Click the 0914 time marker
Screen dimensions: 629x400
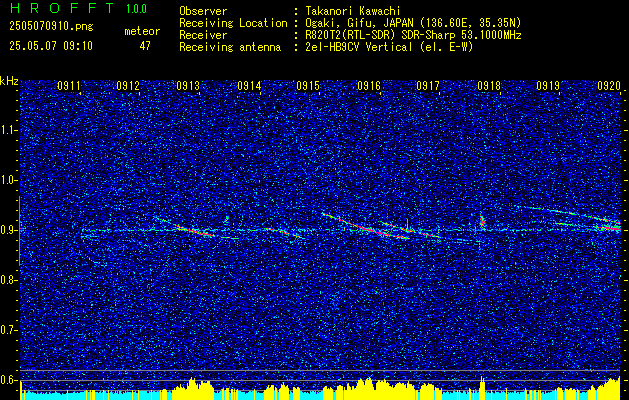click(x=249, y=86)
